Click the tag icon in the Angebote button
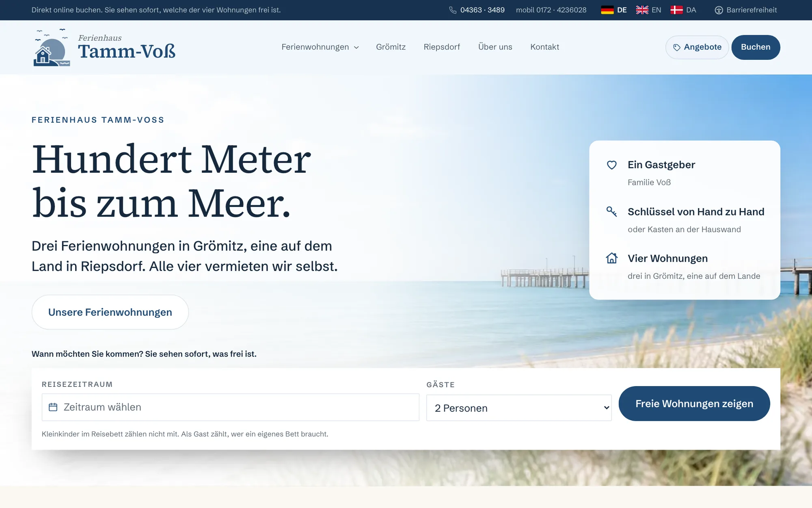The width and height of the screenshot is (812, 508). 677,48
